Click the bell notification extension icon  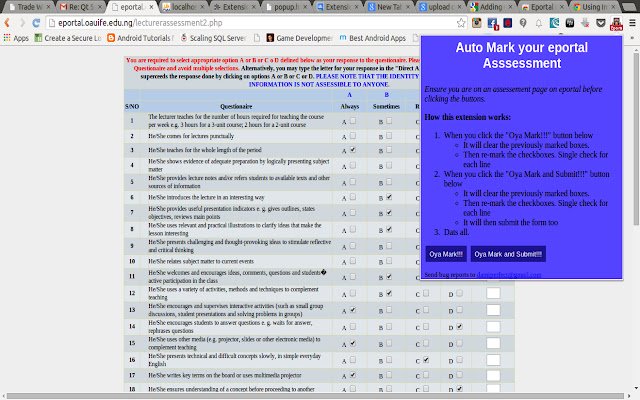pos(539,23)
